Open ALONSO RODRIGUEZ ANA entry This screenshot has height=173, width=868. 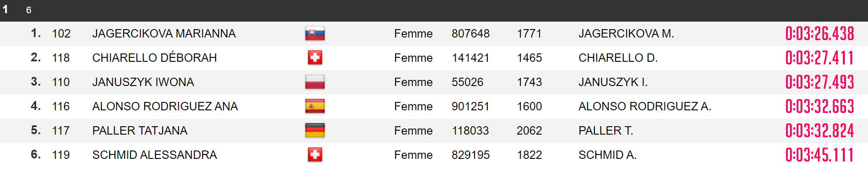click(x=165, y=106)
